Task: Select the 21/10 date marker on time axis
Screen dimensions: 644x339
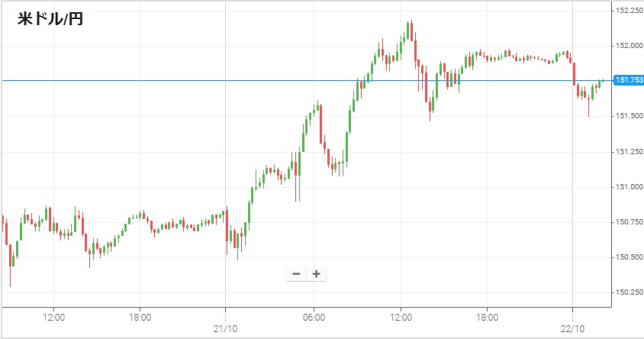Action: pos(226,326)
